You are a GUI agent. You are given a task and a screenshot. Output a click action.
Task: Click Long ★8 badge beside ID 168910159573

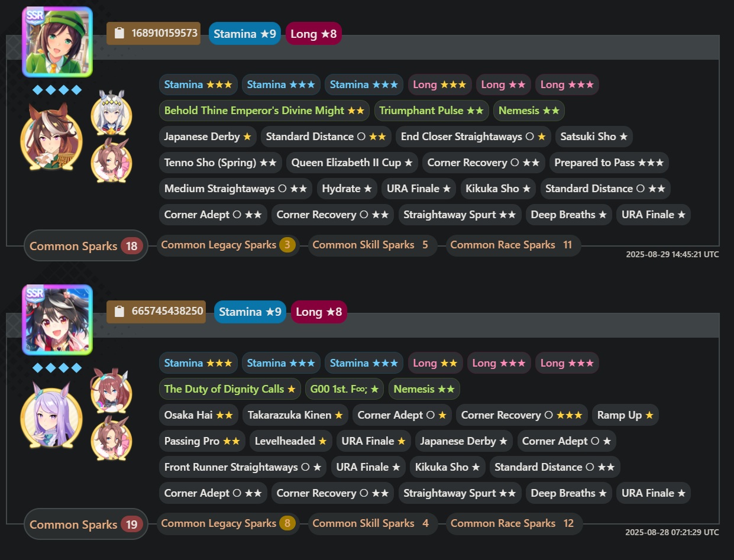[x=313, y=34]
